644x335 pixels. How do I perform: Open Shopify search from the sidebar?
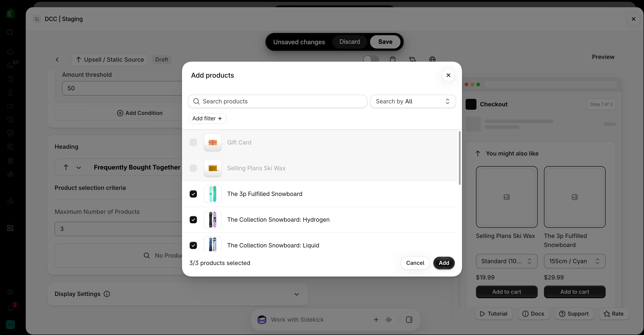tap(10, 33)
